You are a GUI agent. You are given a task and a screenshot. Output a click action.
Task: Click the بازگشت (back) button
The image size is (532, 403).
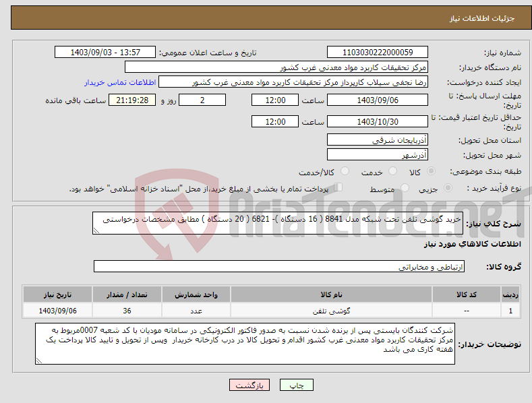pyautogui.click(x=249, y=385)
